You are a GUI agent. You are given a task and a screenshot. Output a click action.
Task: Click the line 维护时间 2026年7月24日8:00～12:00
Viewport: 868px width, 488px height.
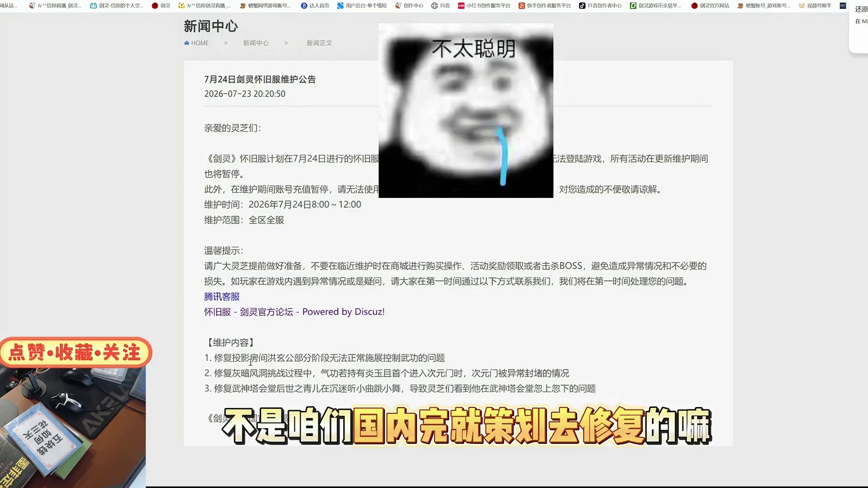click(283, 205)
